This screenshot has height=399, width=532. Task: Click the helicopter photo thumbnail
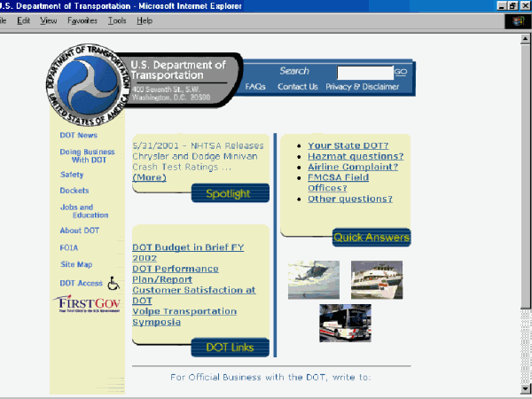coord(313,279)
